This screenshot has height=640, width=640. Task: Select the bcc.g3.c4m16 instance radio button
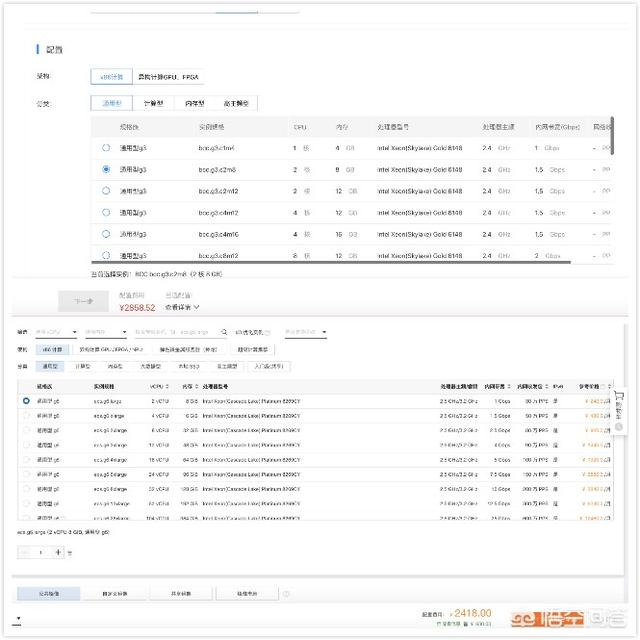pyautogui.click(x=106, y=234)
